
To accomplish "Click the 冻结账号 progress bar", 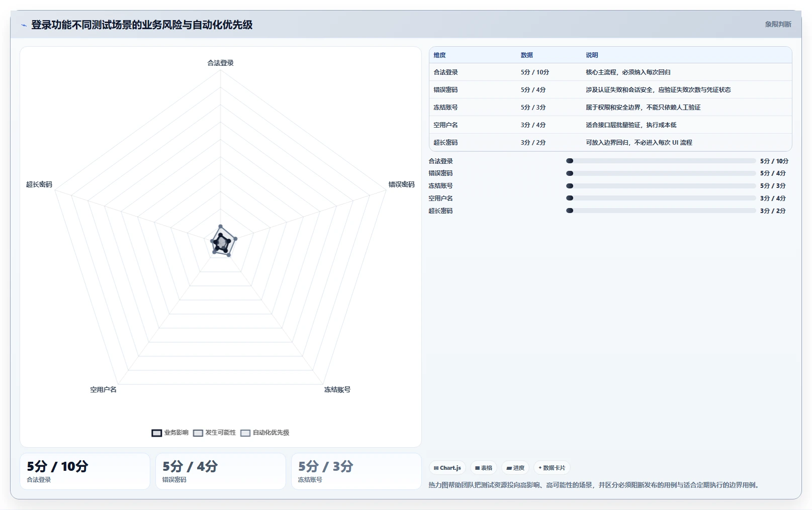I will point(661,186).
